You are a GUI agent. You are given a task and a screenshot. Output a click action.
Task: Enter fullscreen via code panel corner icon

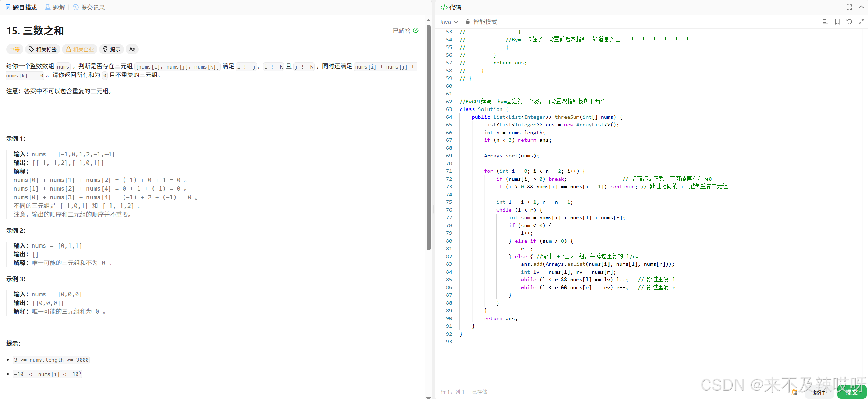point(849,7)
